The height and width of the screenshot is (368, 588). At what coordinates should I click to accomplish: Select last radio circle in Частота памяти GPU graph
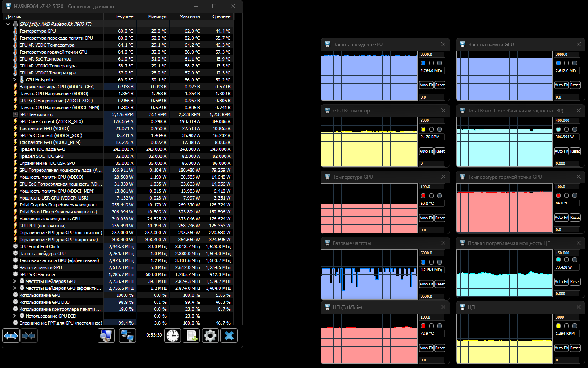(x=575, y=63)
